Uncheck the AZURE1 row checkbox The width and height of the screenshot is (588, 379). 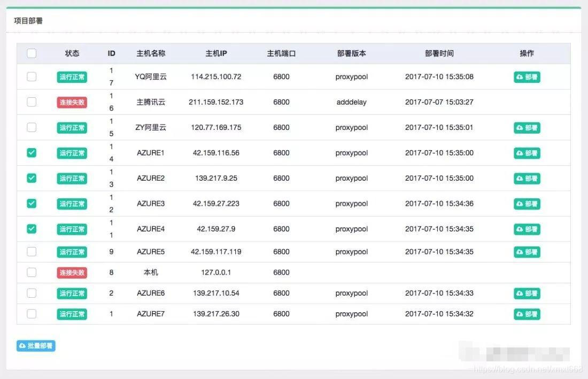coord(32,152)
